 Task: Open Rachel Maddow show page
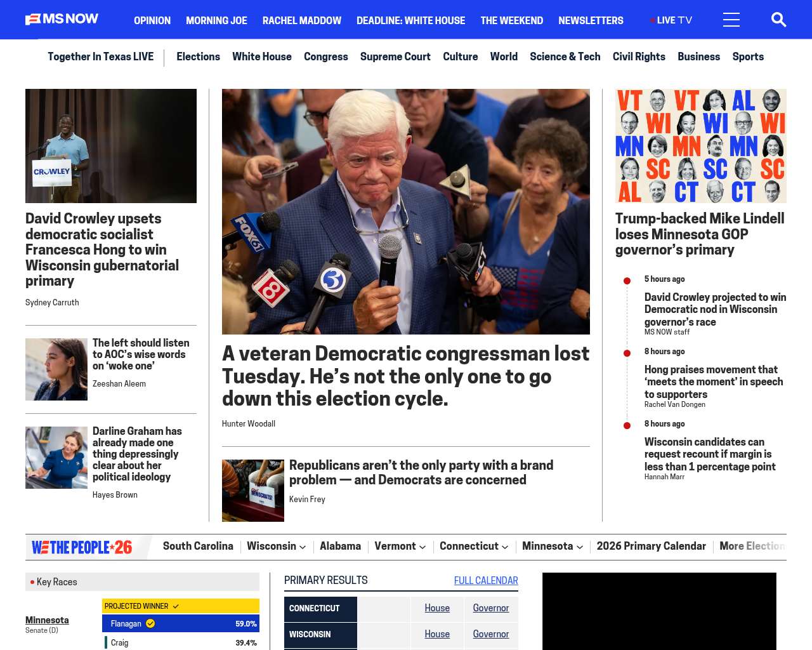pyautogui.click(x=302, y=20)
